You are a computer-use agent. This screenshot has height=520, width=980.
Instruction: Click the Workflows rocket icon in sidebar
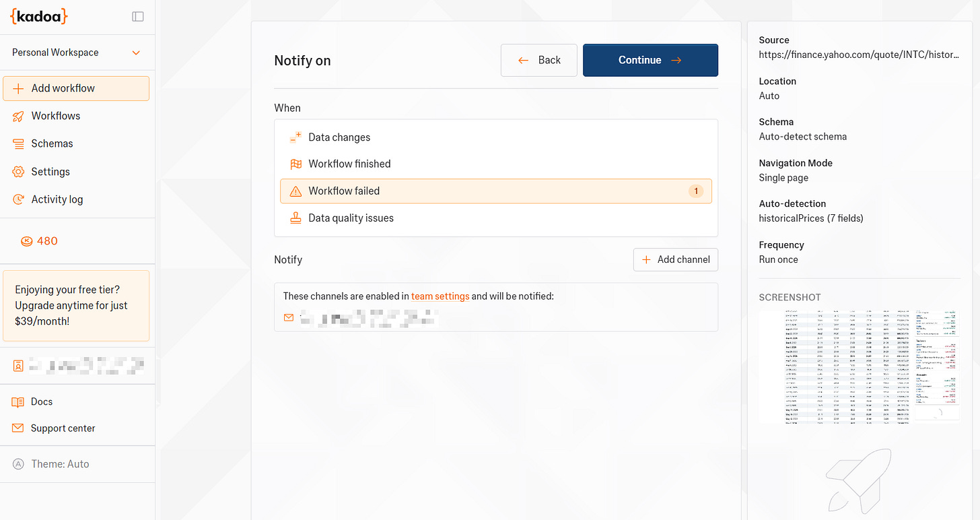coord(19,115)
